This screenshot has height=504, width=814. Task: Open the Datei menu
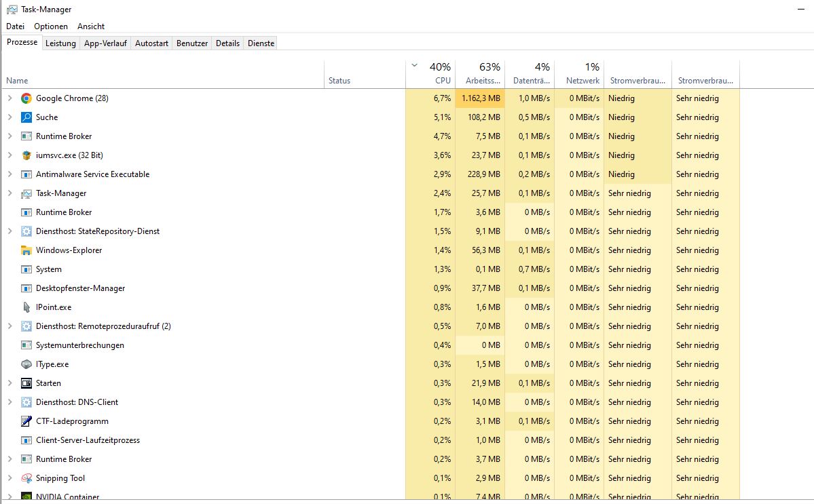15,26
